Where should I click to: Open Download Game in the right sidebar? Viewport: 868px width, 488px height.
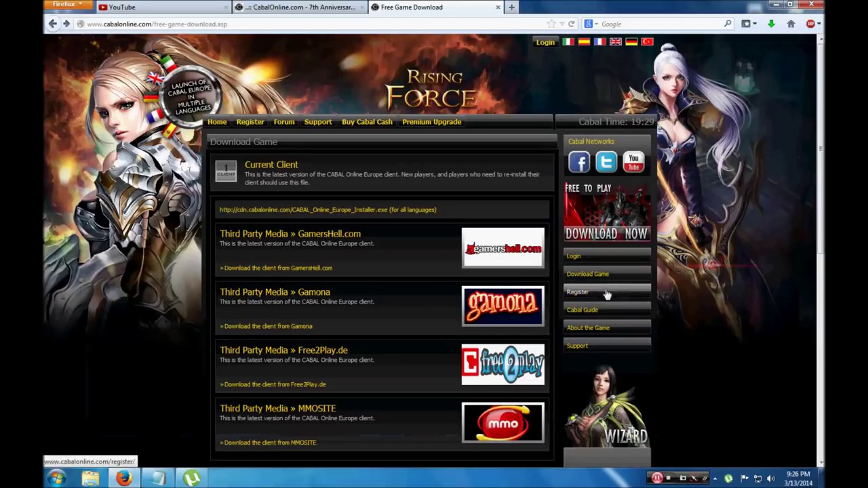pyautogui.click(x=607, y=274)
